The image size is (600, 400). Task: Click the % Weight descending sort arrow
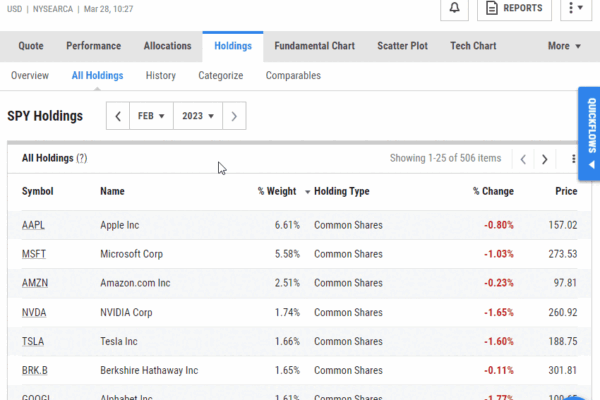pyautogui.click(x=307, y=192)
